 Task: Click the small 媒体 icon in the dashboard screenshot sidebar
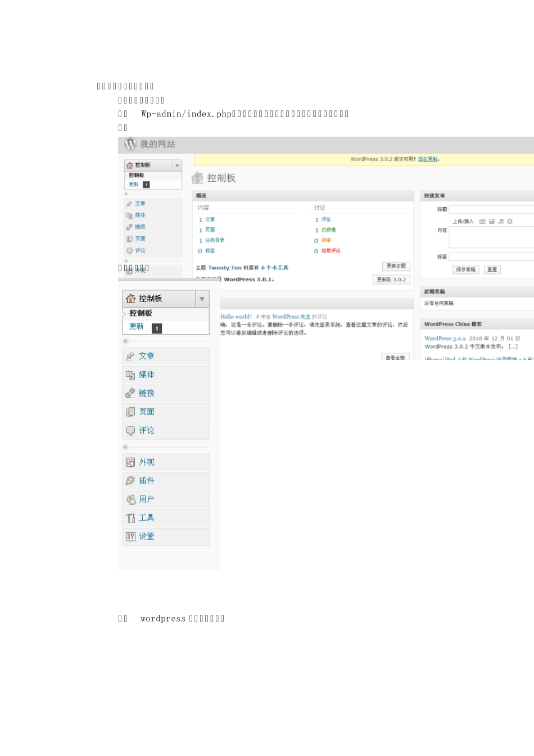(129, 215)
